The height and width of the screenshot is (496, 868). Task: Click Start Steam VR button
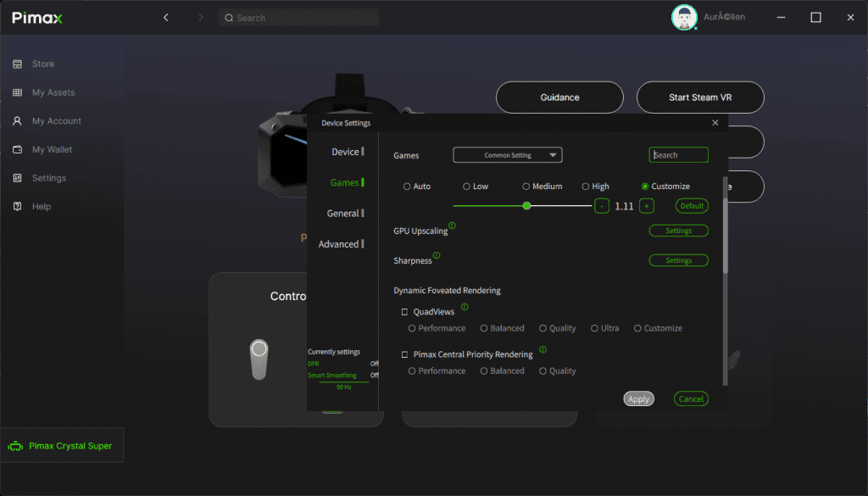700,98
